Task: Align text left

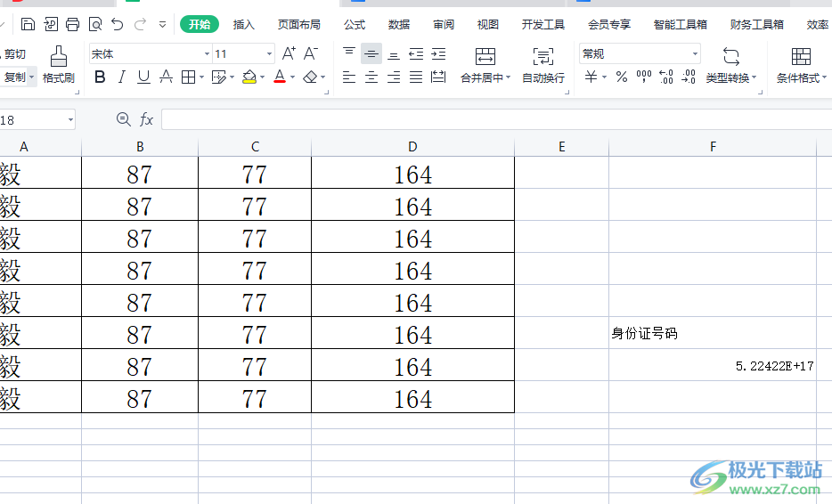Action: pos(349,77)
